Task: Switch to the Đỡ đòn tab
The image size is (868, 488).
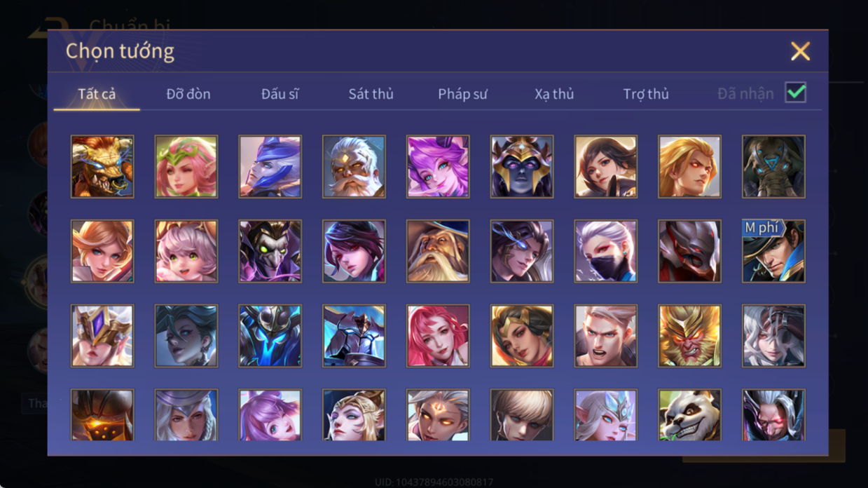Action: pos(188,94)
